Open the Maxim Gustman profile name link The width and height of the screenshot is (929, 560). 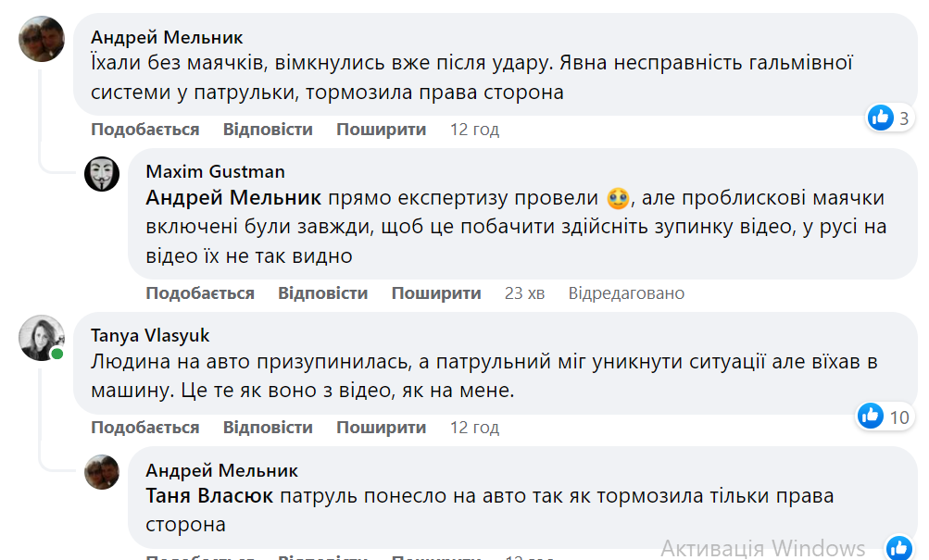pyautogui.click(x=215, y=171)
